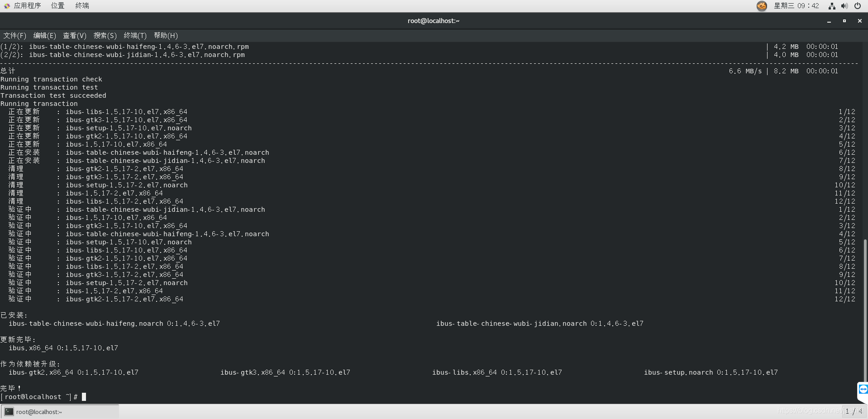The image size is (868, 419).
Task: Click '6.6 MB/s' download speed text
Action: (745, 71)
